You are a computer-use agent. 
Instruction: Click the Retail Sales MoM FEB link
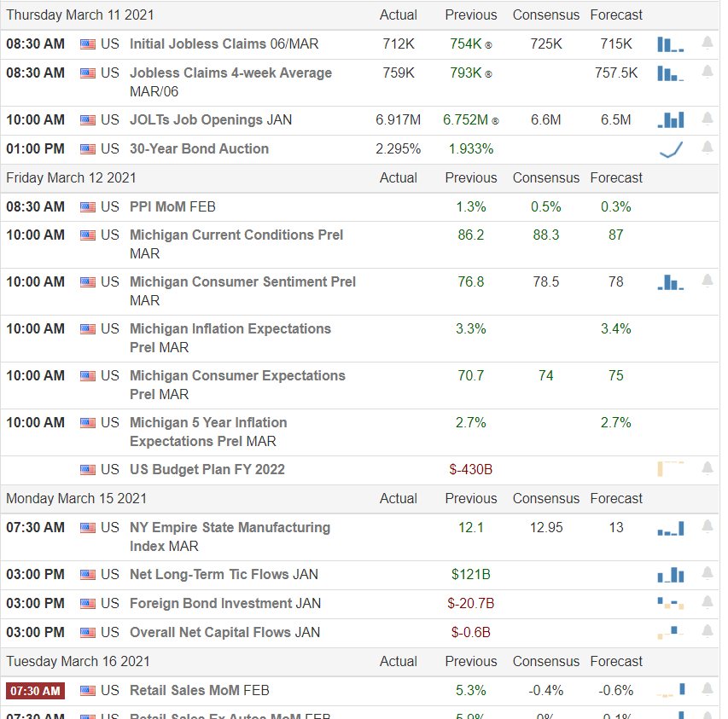(199, 691)
